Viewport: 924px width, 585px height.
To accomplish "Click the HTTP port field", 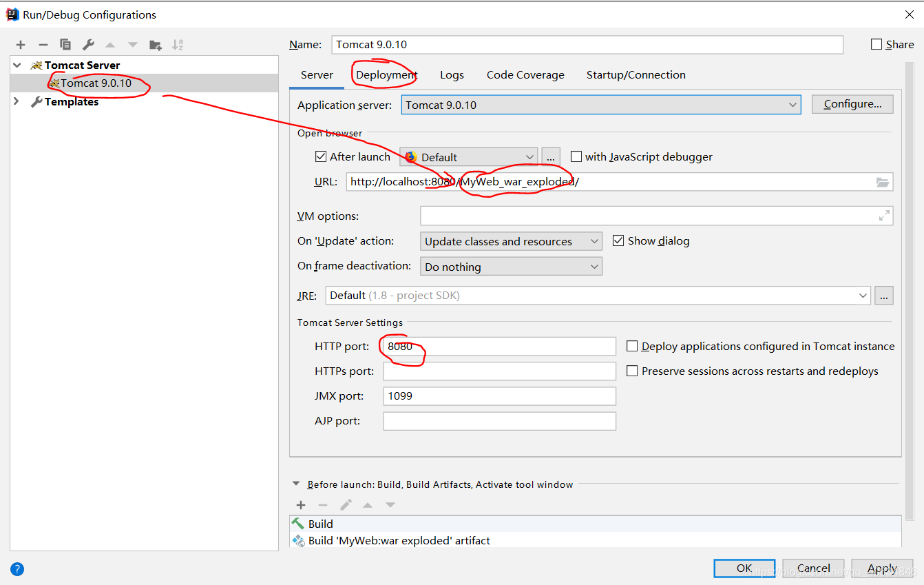I will pyautogui.click(x=500, y=346).
